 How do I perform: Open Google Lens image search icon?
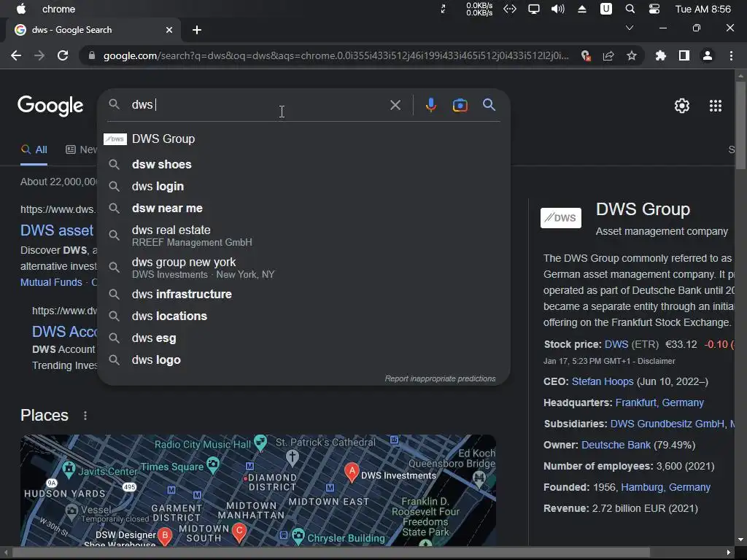click(460, 105)
